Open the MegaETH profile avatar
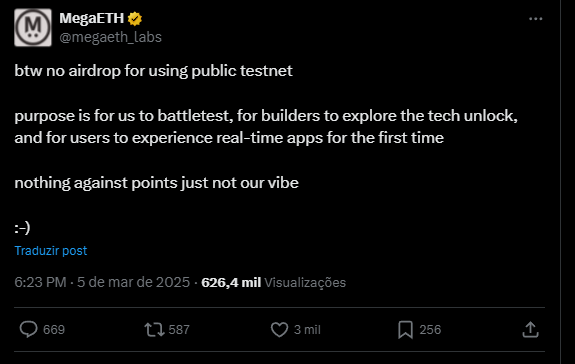This screenshot has height=364, width=575. (x=33, y=27)
